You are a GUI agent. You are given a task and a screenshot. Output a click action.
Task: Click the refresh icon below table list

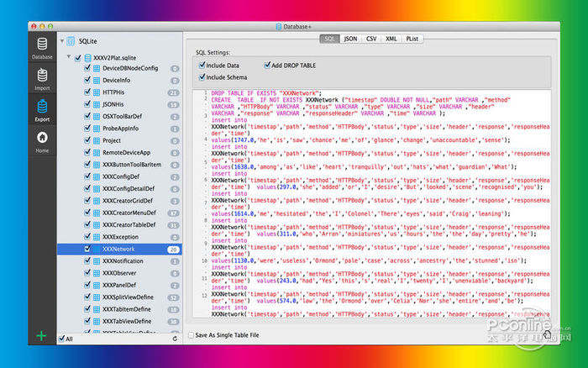tap(175, 339)
